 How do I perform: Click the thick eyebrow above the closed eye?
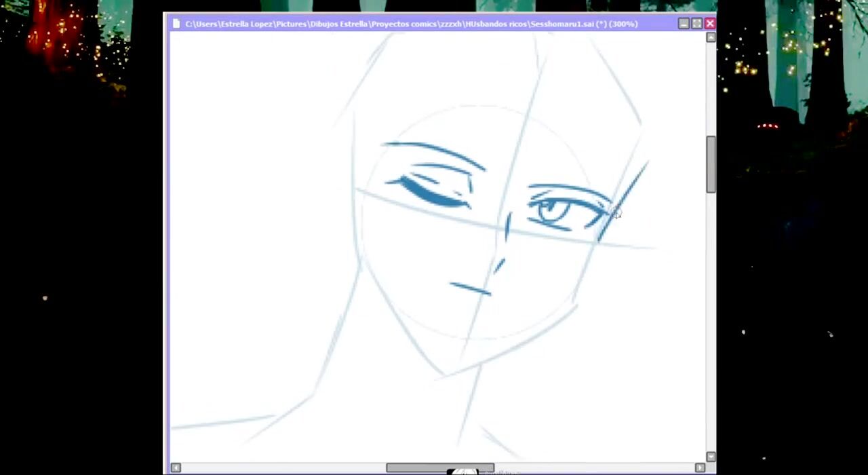434,152
